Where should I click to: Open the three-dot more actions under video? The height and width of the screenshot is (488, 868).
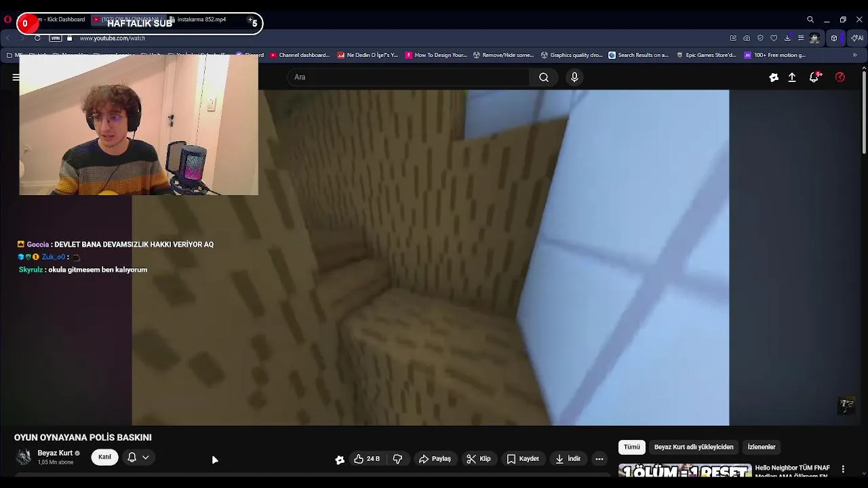point(599,459)
